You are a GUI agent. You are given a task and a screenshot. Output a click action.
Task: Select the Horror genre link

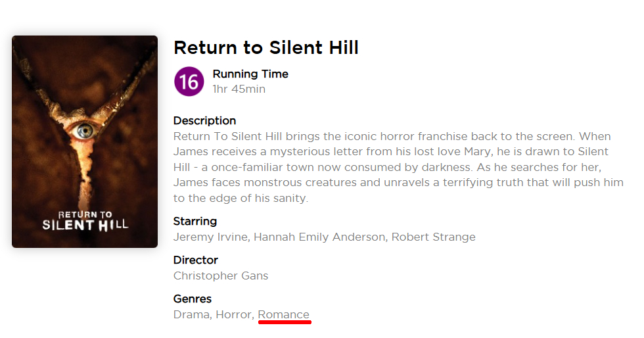[x=233, y=314]
